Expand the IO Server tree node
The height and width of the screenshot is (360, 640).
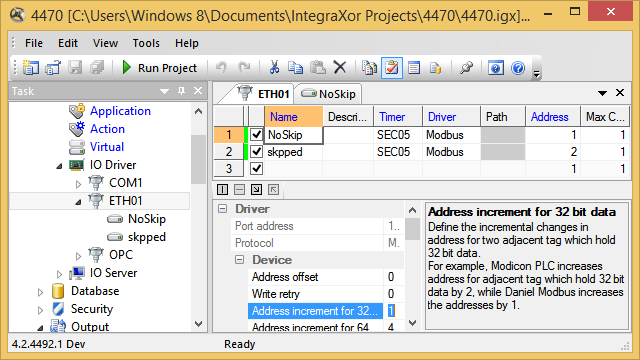pyautogui.click(x=60, y=274)
